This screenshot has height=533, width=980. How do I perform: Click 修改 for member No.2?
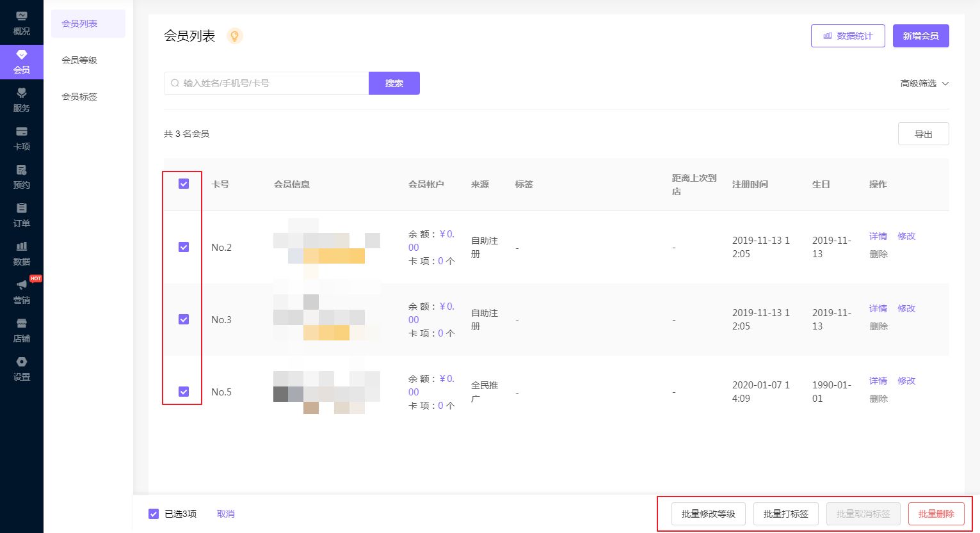(x=906, y=236)
